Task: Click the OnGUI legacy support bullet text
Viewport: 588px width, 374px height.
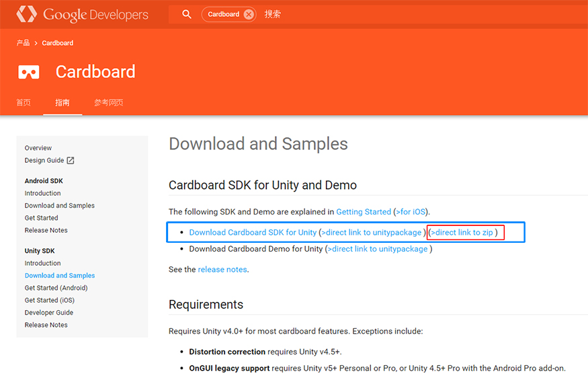Action: pos(377,369)
